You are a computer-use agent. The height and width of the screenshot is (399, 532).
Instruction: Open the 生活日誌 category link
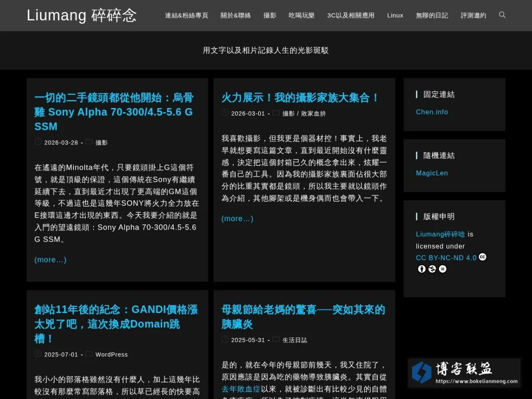tap(295, 340)
